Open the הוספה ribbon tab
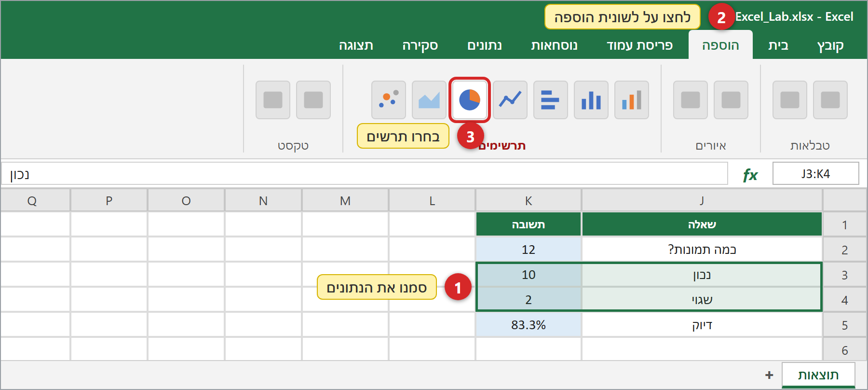The width and height of the screenshot is (868, 390). click(x=720, y=45)
